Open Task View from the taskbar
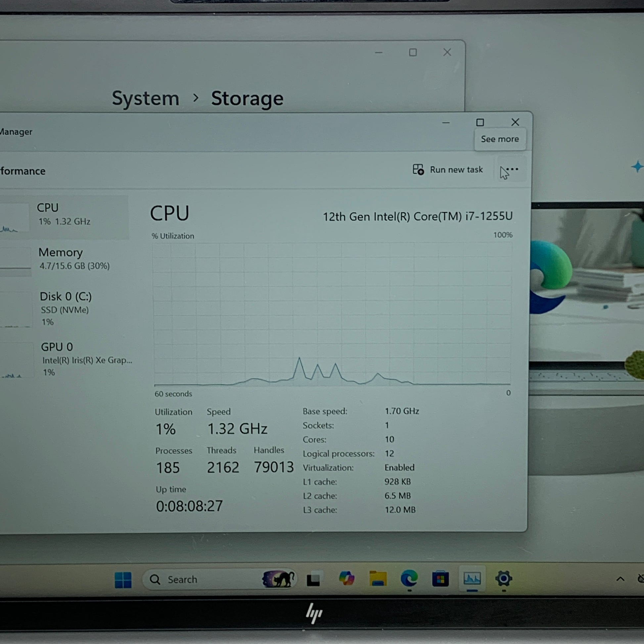Screen dimensions: 644x644 click(x=313, y=580)
